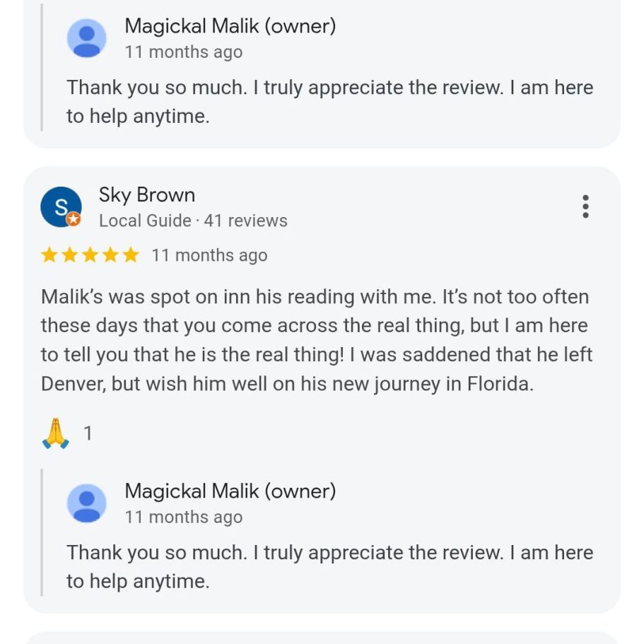Click 'Magickal Malik (owner)' name in the reply below Sky Brown's review

pyautogui.click(x=230, y=491)
